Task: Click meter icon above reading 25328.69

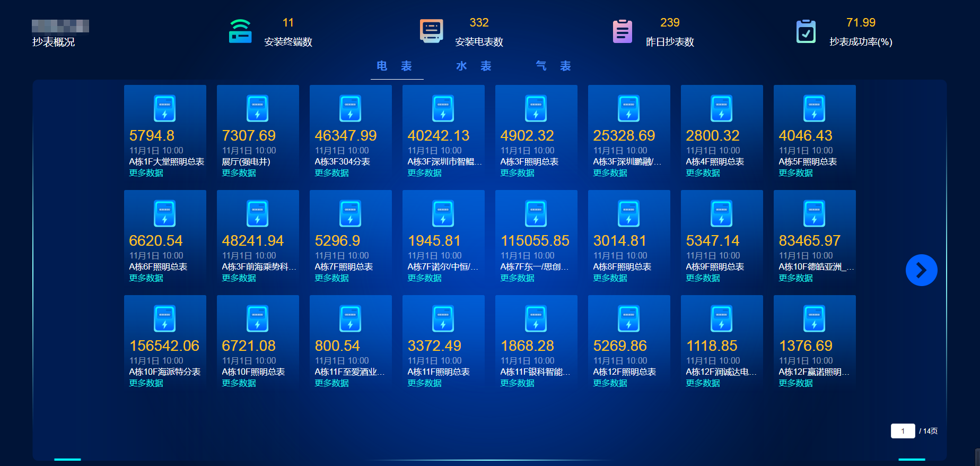Action: pos(628,109)
